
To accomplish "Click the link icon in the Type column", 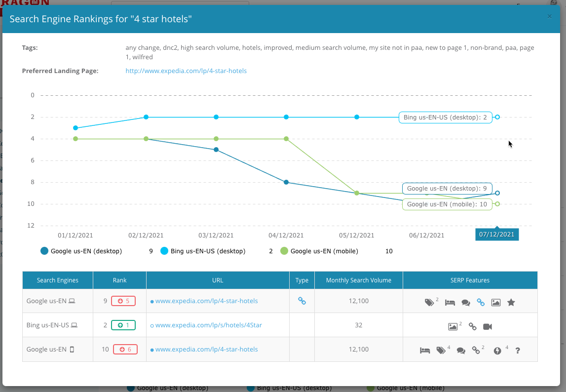I will click(x=302, y=301).
